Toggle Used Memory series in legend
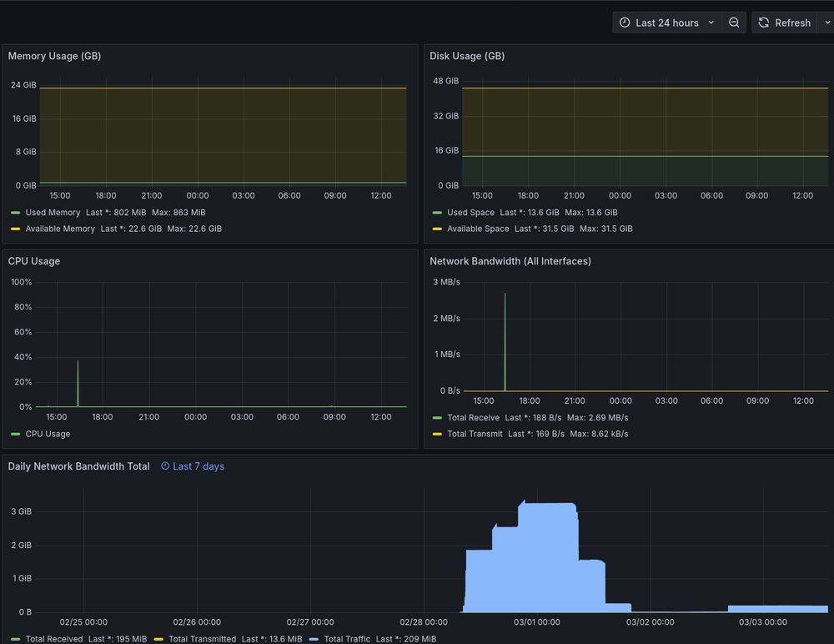 tap(53, 213)
